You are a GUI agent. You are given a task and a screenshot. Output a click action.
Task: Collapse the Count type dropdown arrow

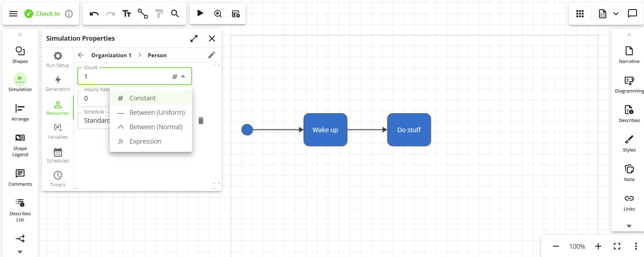click(183, 76)
